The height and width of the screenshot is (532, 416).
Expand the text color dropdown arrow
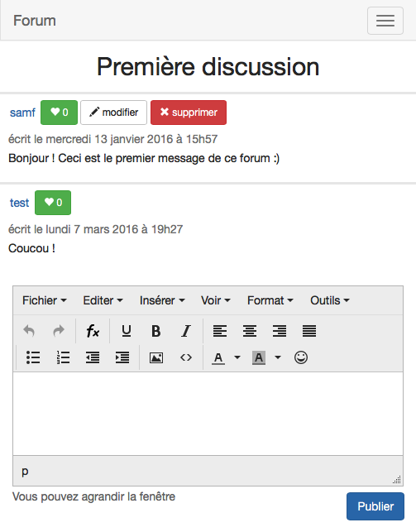coord(237,357)
